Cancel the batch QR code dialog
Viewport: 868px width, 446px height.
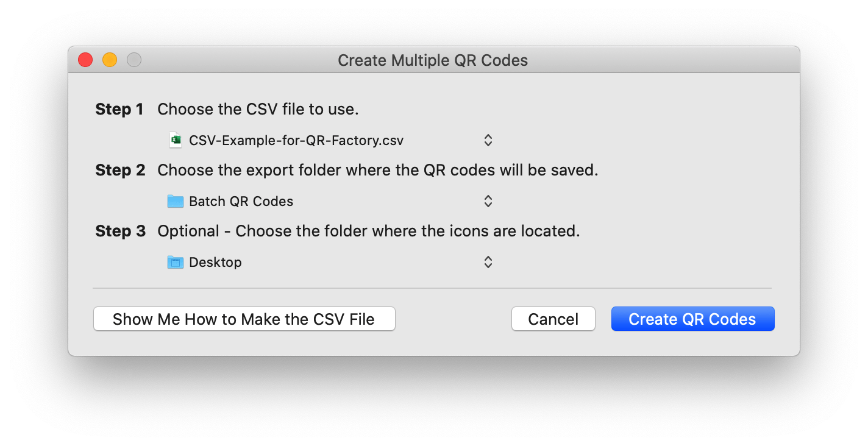click(x=553, y=319)
